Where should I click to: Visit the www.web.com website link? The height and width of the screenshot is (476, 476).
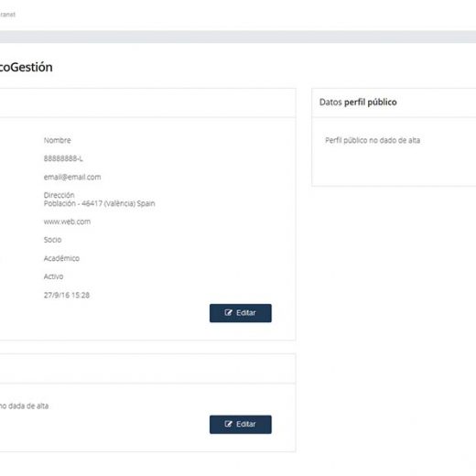tap(67, 222)
